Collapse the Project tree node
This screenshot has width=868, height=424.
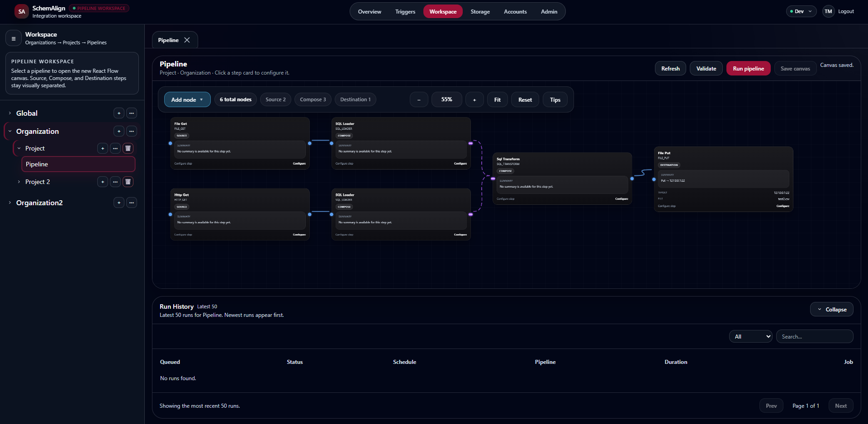19,148
